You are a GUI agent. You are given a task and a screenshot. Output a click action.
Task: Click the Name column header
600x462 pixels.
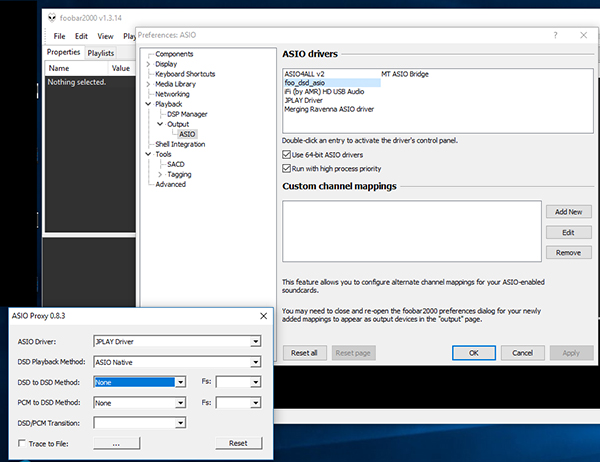[x=77, y=68]
